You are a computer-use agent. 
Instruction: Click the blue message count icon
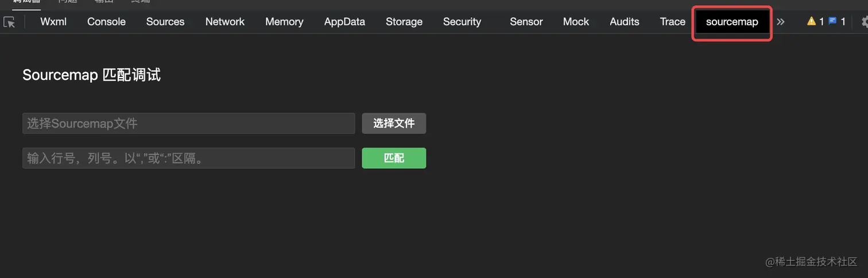(832, 22)
